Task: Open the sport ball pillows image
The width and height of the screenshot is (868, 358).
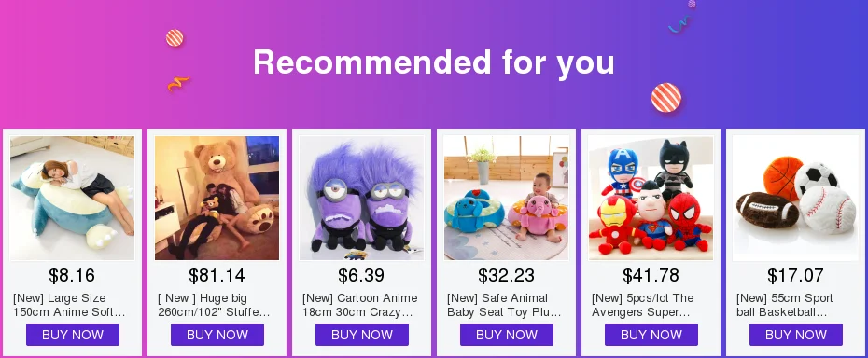Action: coord(795,198)
